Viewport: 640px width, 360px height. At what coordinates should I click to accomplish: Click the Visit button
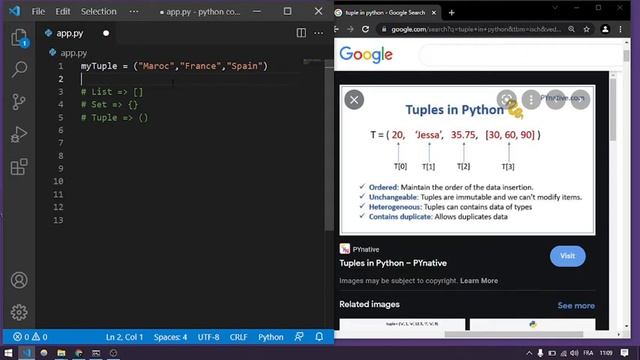click(x=567, y=256)
